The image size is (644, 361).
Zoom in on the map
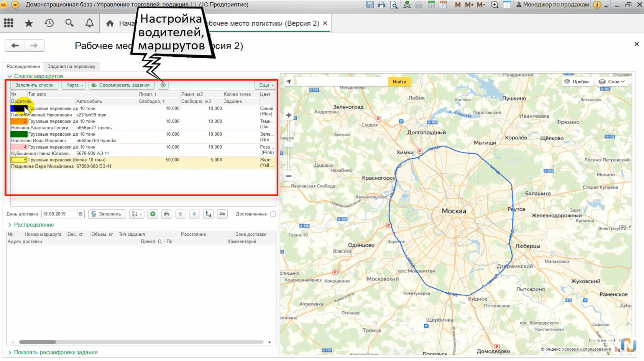coord(289,115)
